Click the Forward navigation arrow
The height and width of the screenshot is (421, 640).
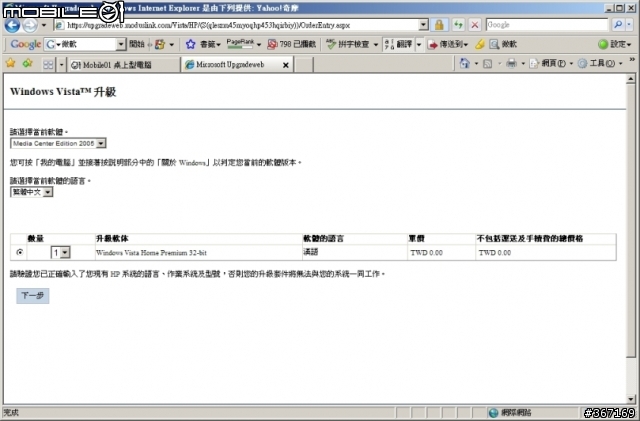click(x=30, y=25)
